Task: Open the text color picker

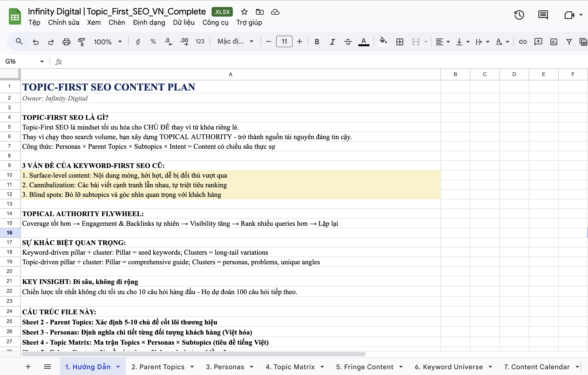Action: click(x=364, y=42)
